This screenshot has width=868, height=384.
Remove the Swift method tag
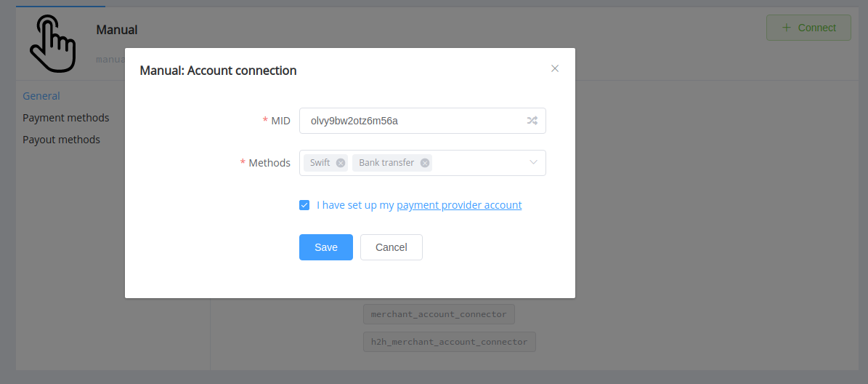(x=341, y=163)
